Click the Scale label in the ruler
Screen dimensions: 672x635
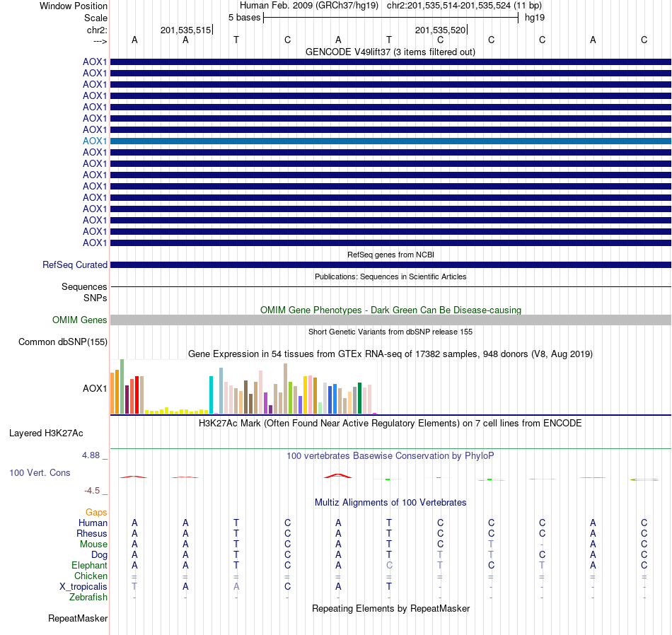[x=95, y=18]
